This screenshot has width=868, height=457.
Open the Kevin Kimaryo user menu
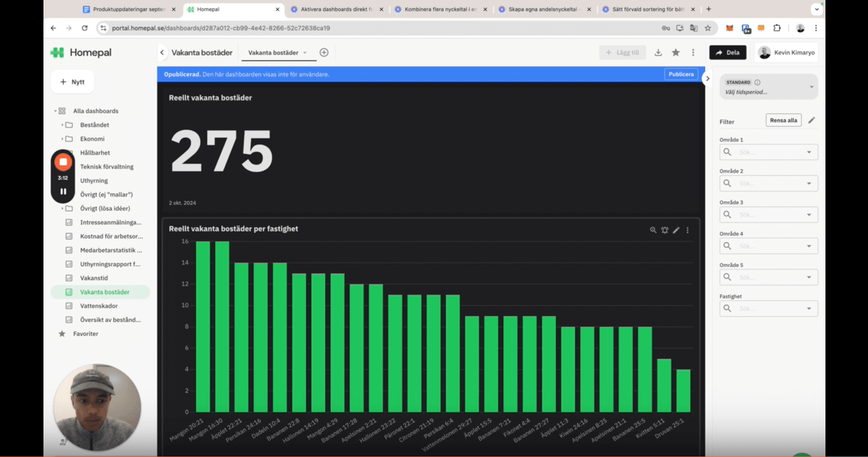pos(787,52)
